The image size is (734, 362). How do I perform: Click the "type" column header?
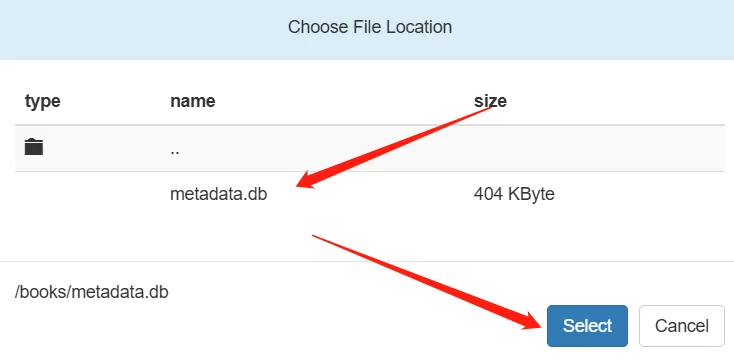pyautogui.click(x=43, y=101)
